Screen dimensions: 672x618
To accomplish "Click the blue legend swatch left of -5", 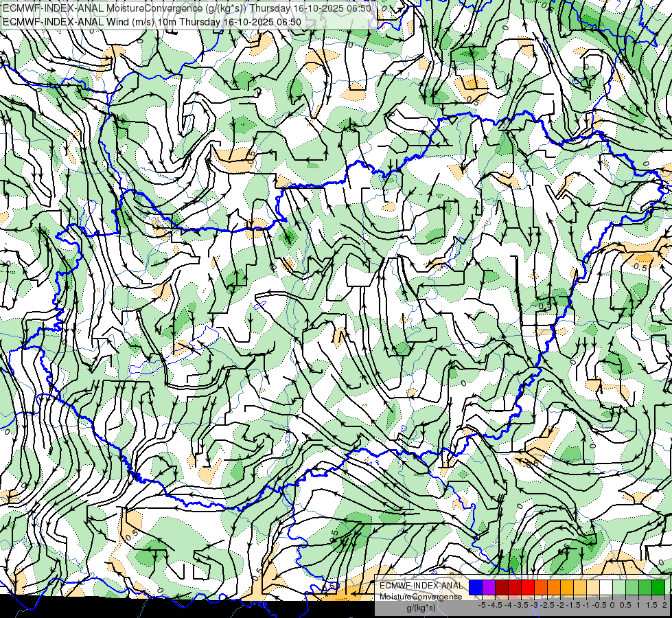I will 476,588.
